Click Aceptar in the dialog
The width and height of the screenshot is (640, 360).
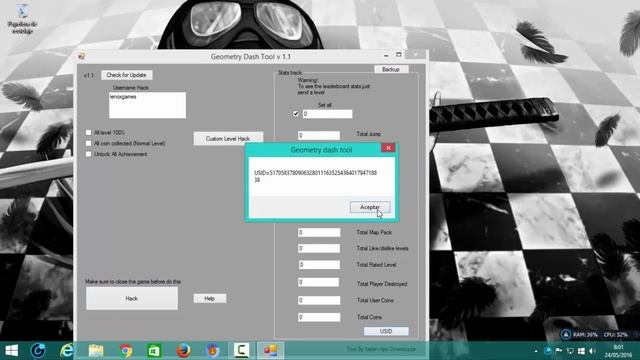370,207
